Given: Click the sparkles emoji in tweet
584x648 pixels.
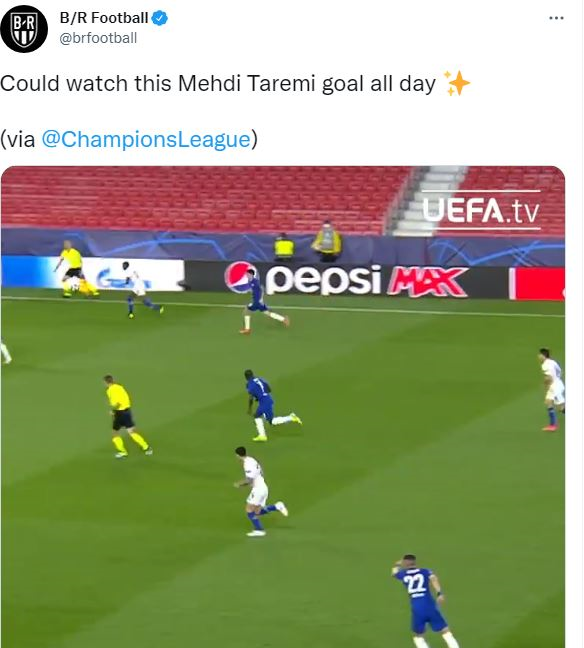Looking at the screenshot, I should [456, 83].
